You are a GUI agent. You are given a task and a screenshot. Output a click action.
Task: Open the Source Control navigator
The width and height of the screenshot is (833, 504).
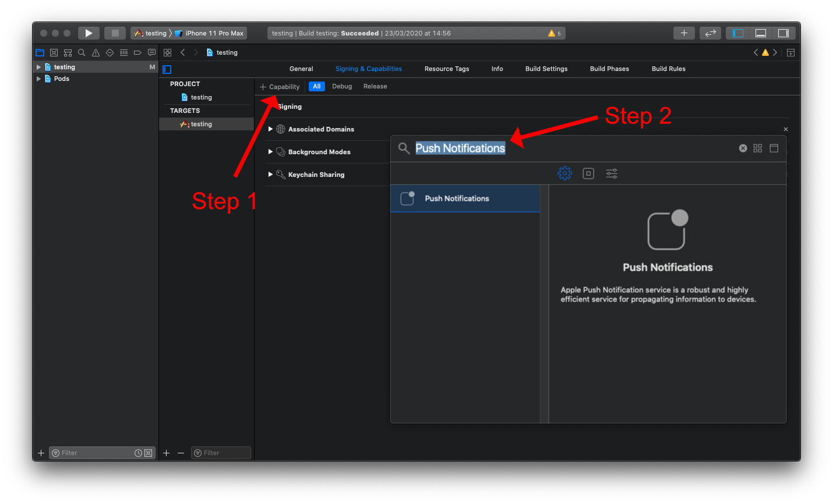[54, 52]
